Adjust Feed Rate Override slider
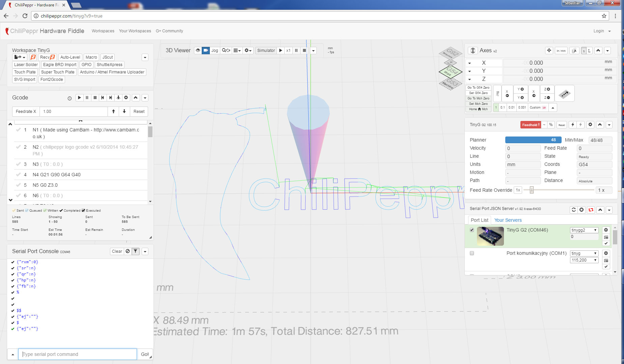 click(x=532, y=190)
